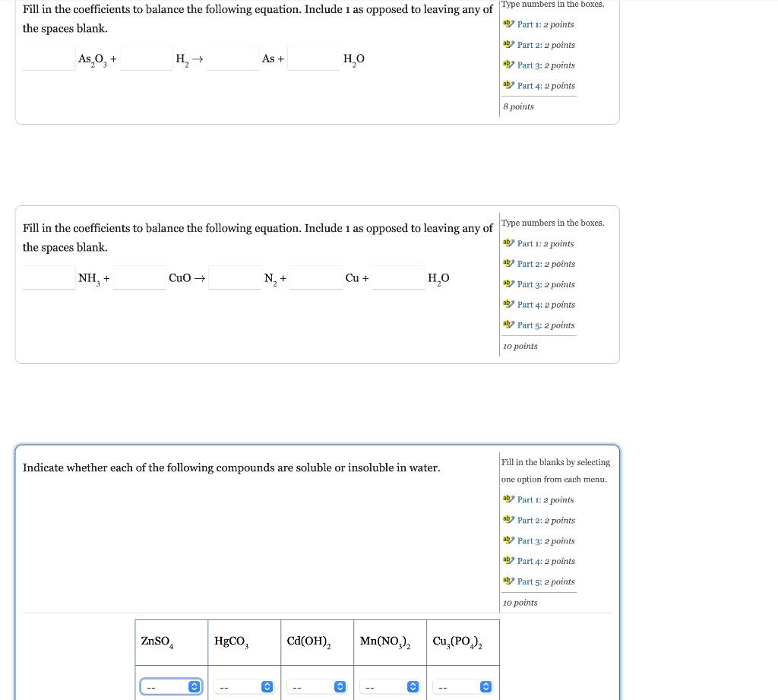Click the edit icon beside Part 3 of solubility question

tap(508, 540)
